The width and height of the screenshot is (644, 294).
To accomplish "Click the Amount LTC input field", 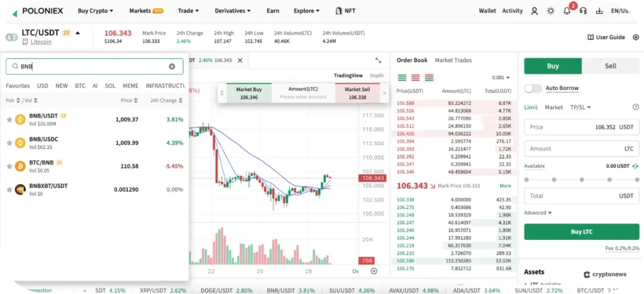I will click(582, 149).
